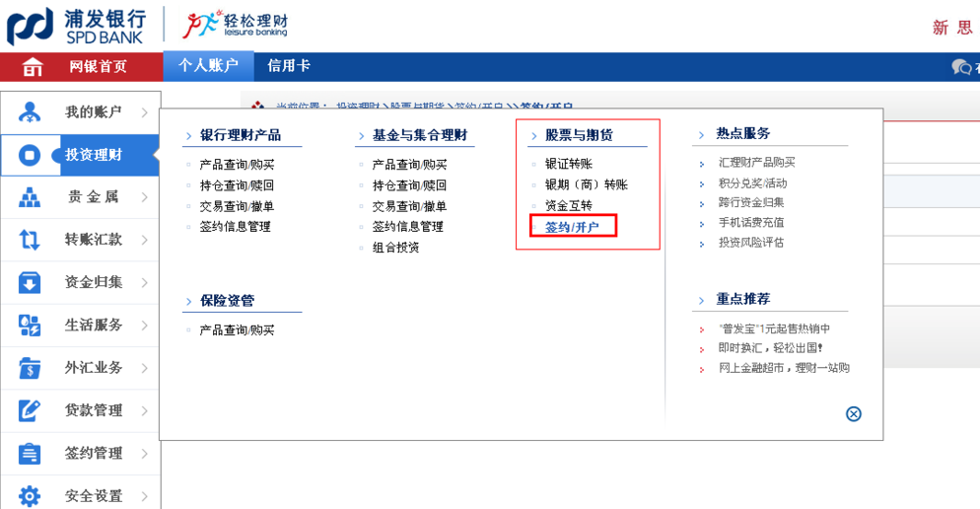Click the 外汇业务 currency icon
980x509 pixels.
click(30, 368)
